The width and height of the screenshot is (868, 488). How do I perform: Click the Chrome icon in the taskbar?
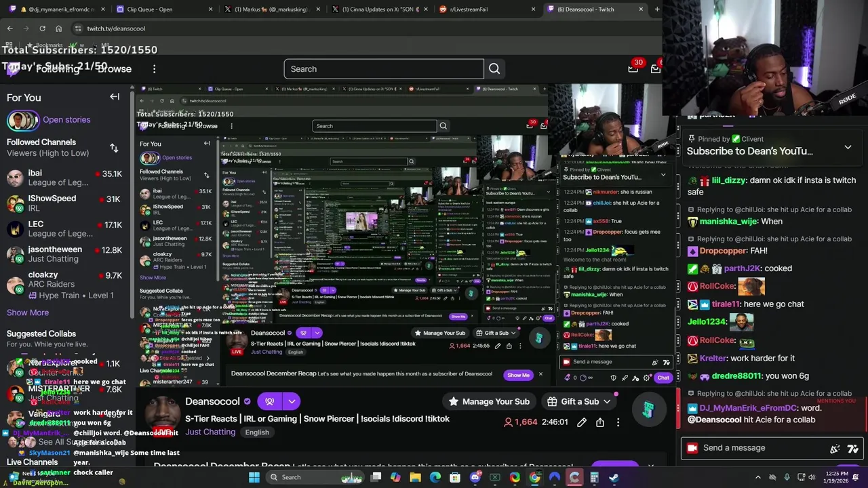pos(535,477)
